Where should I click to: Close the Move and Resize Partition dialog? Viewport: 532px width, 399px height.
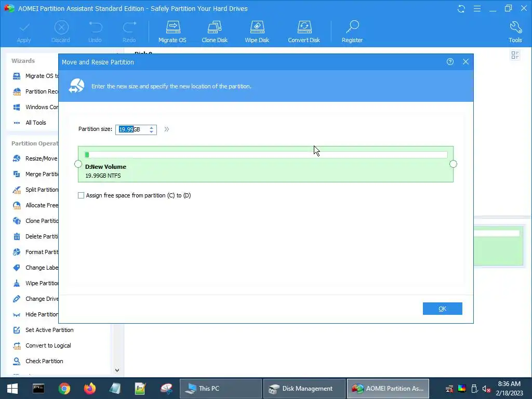pyautogui.click(x=465, y=62)
